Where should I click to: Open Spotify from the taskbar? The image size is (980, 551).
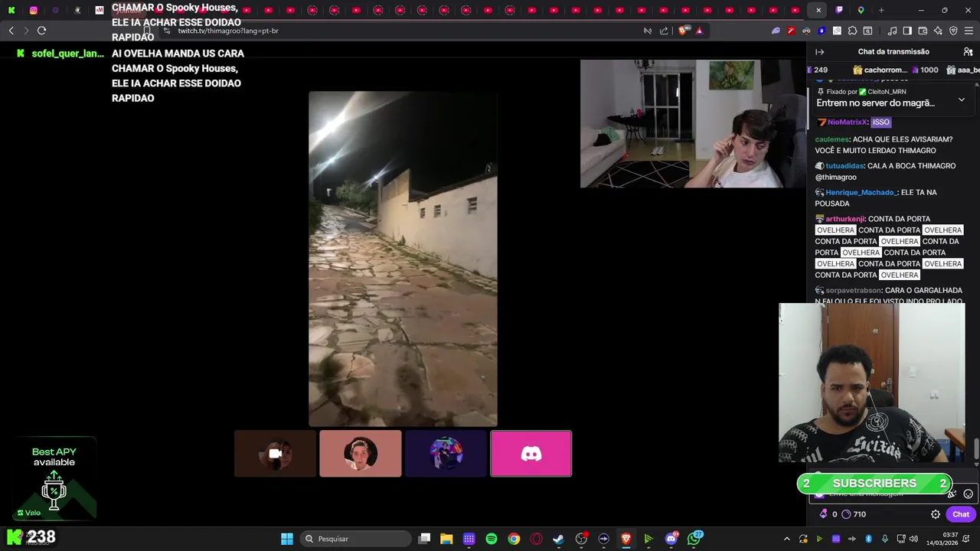tap(492, 539)
